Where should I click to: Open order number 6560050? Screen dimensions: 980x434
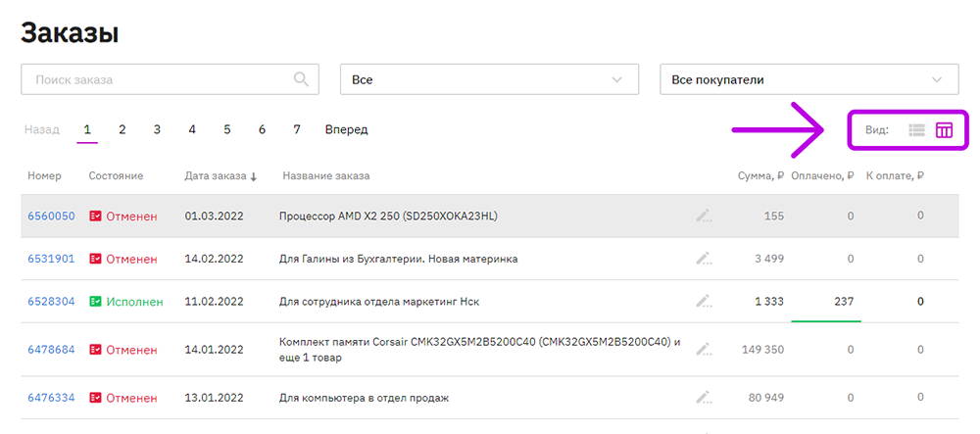click(51, 217)
